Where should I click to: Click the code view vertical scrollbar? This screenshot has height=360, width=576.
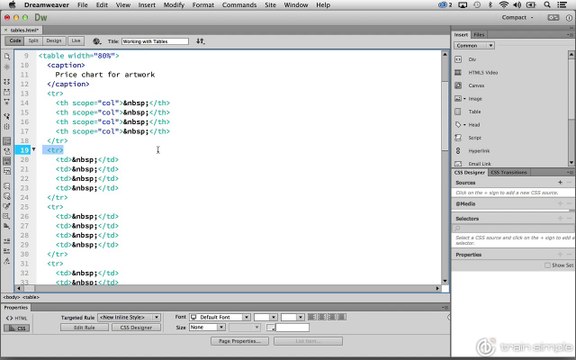click(445, 167)
